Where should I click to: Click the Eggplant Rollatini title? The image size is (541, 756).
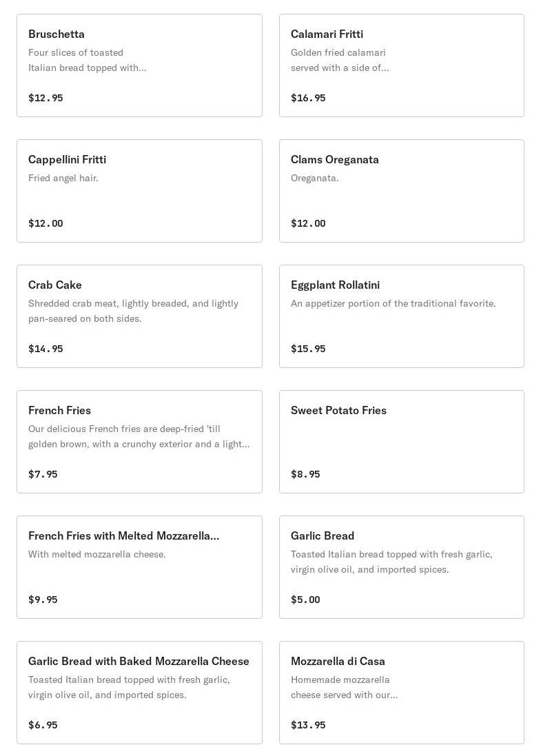335,285
